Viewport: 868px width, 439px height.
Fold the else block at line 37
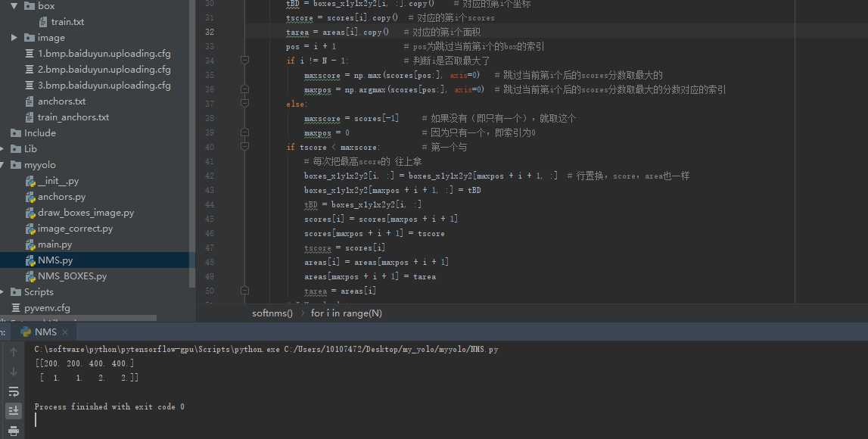244,103
